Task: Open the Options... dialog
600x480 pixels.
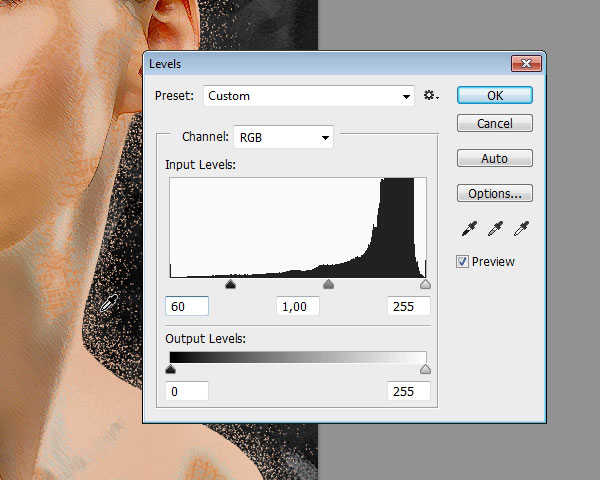Action: click(495, 193)
